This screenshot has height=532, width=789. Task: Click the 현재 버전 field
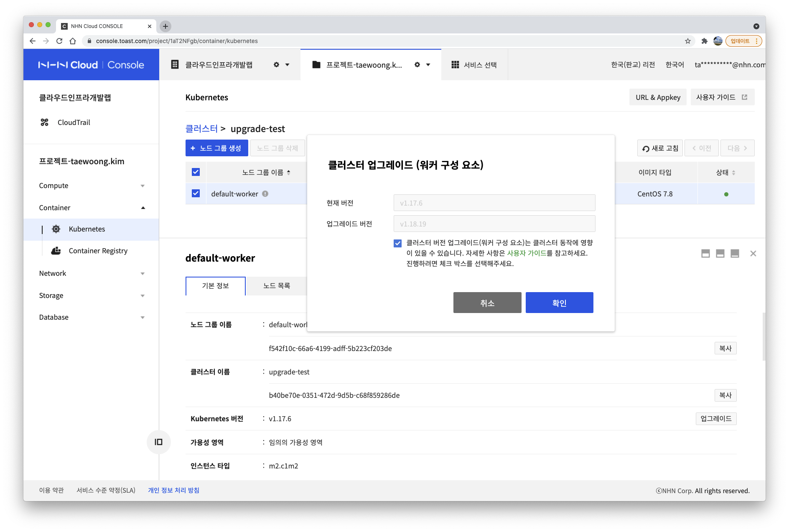tap(494, 203)
